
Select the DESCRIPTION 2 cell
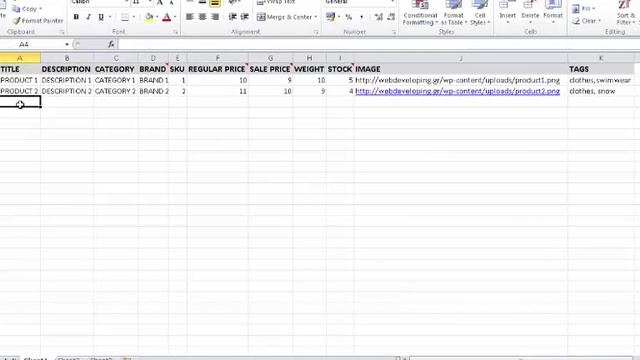point(67,91)
